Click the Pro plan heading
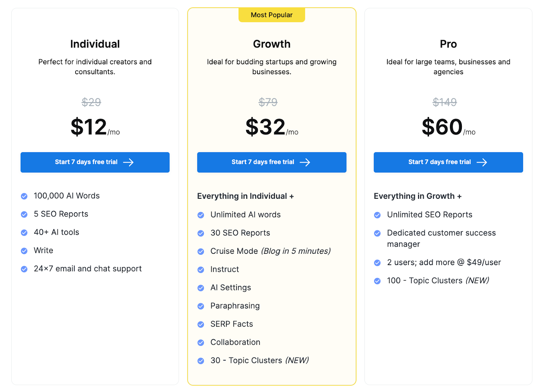This screenshot has height=392, width=547. click(x=448, y=44)
